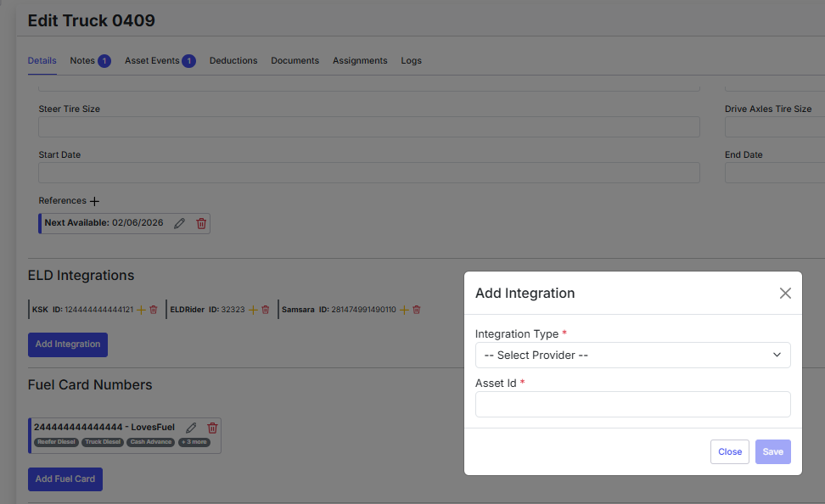Click the End Date field
825x504 pixels.
pyautogui.click(x=774, y=172)
